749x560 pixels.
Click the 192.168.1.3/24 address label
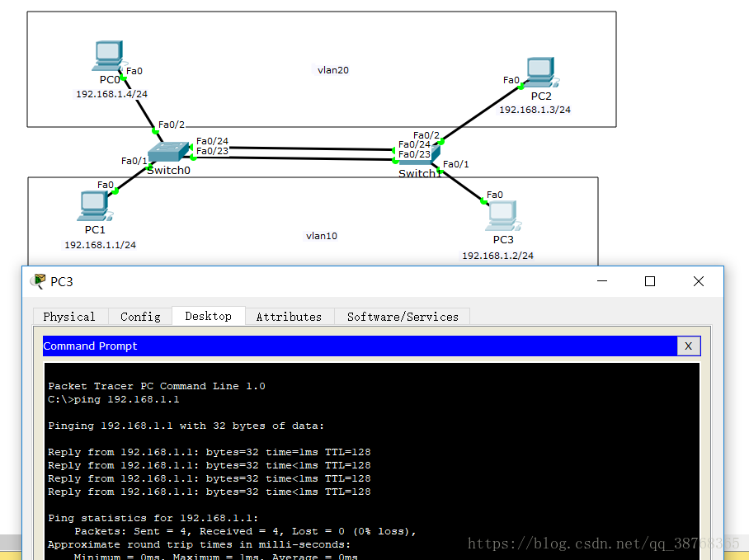(x=535, y=110)
